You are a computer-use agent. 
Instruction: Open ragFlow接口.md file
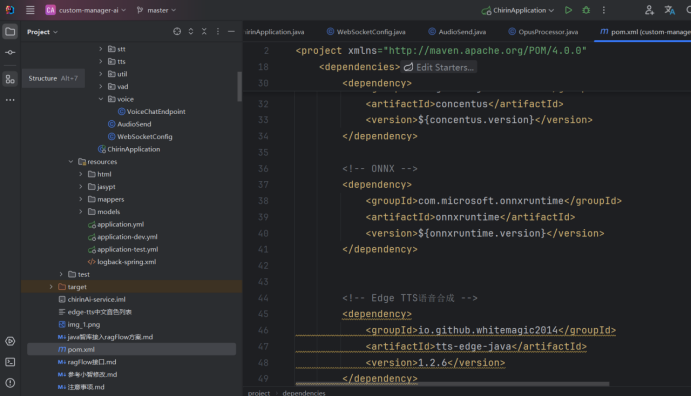[87, 362]
